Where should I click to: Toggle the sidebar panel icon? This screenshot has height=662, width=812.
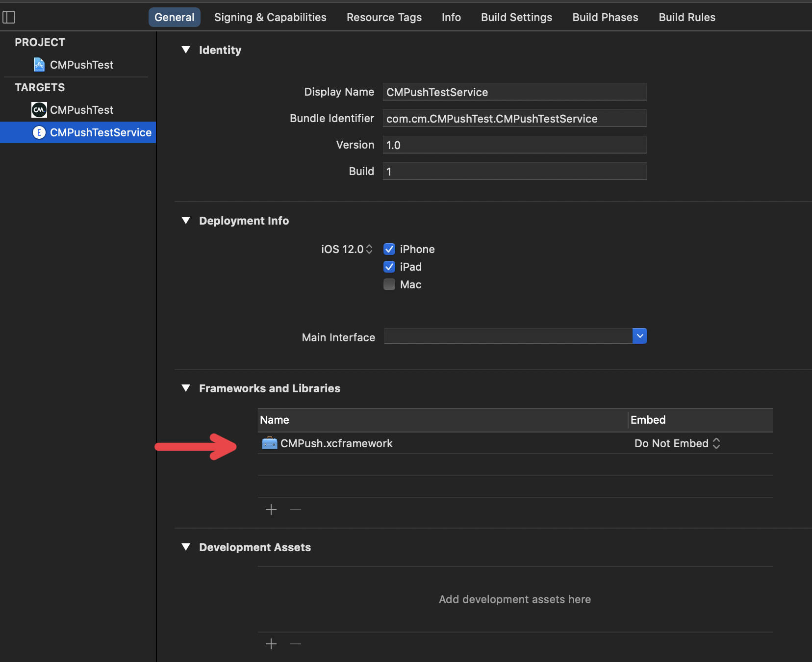coord(9,17)
